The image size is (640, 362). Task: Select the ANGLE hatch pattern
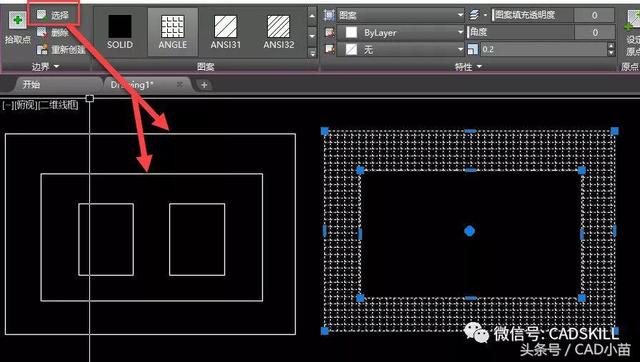173,32
